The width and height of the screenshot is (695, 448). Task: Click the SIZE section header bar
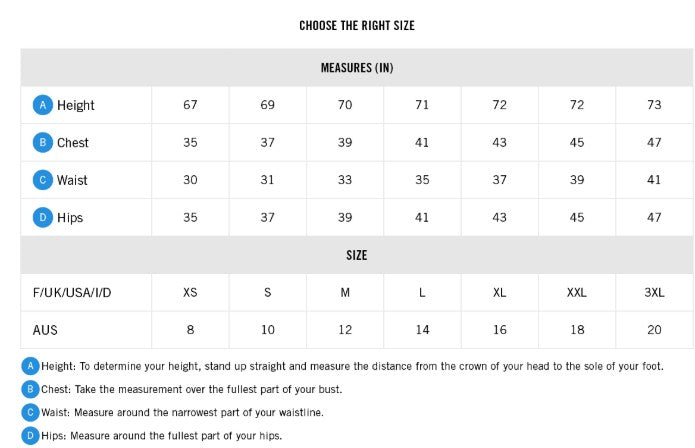tap(356, 255)
